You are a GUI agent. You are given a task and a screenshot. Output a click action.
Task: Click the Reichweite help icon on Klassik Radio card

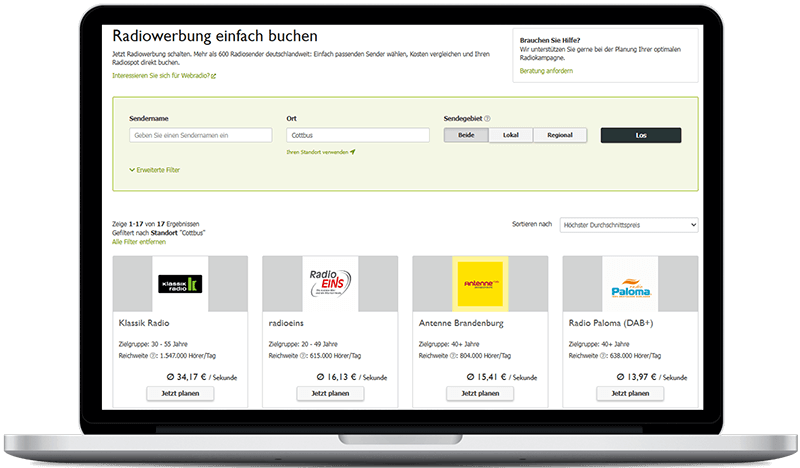(153, 356)
